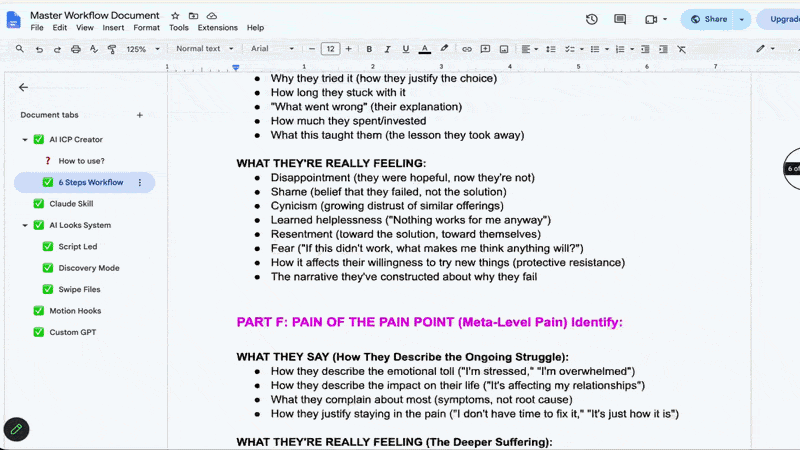Open the Google Docs home icon

[14, 20]
